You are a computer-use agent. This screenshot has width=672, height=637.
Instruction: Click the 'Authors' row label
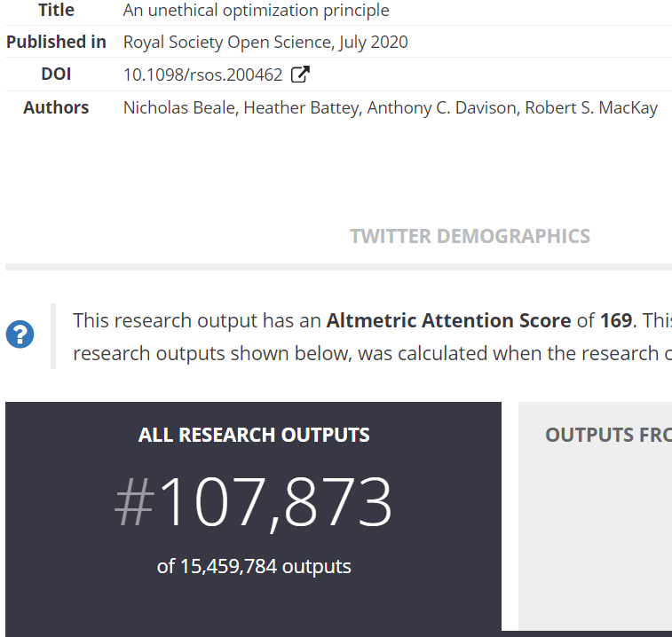coord(56,107)
